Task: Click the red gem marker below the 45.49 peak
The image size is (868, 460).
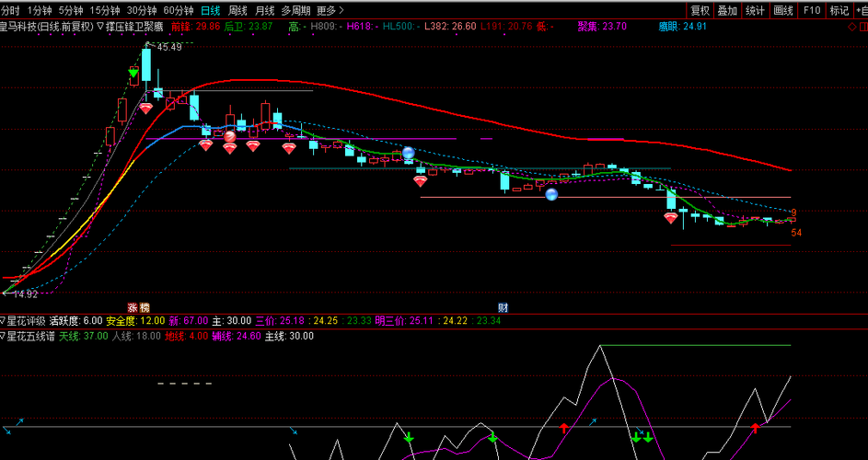Action: point(145,109)
